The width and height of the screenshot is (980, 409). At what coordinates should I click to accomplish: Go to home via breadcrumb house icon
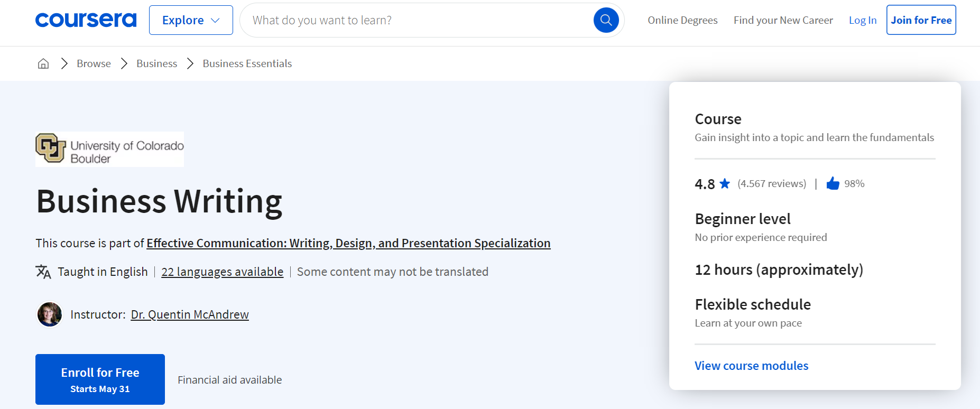pos(43,63)
